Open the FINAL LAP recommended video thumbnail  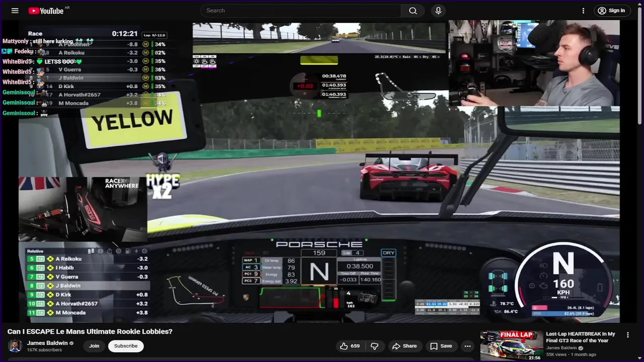click(511, 346)
